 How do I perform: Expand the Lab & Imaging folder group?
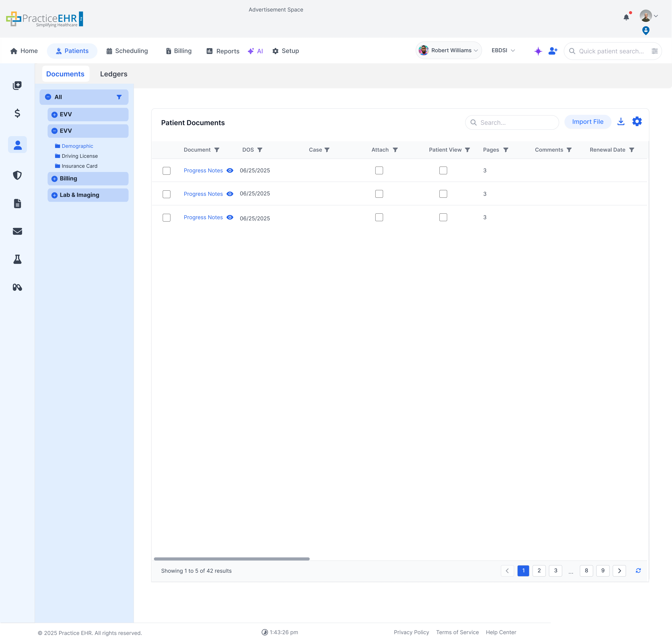point(54,195)
